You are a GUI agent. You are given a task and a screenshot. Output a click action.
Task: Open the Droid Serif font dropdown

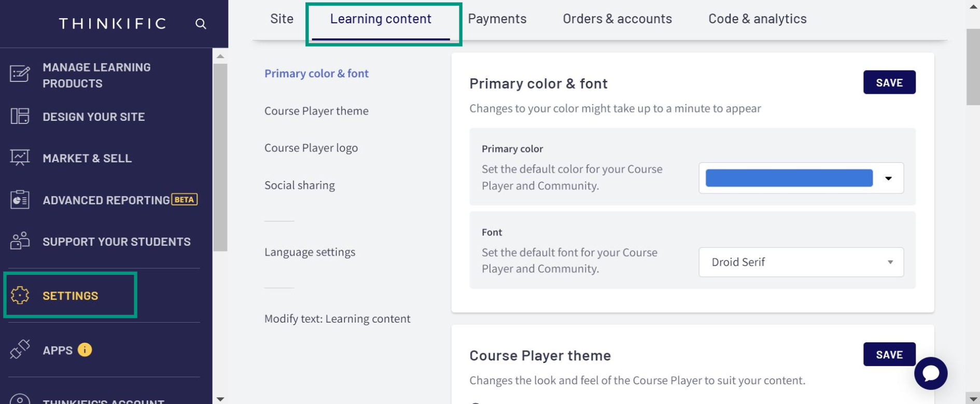801,262
